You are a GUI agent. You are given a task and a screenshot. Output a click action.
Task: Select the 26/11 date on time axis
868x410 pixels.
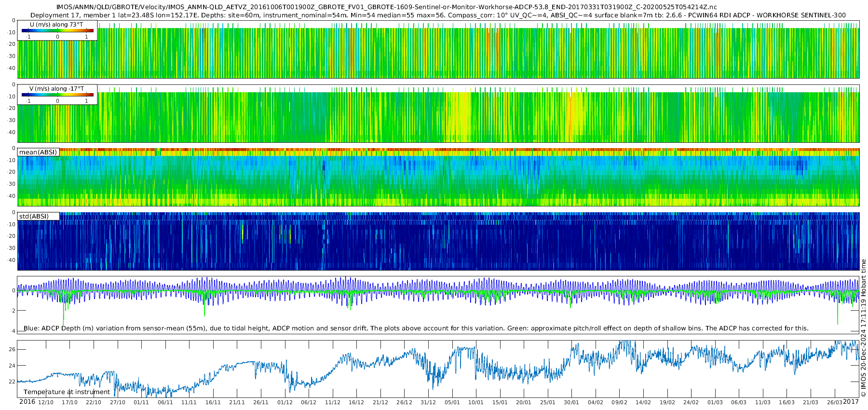pos(261,402)
